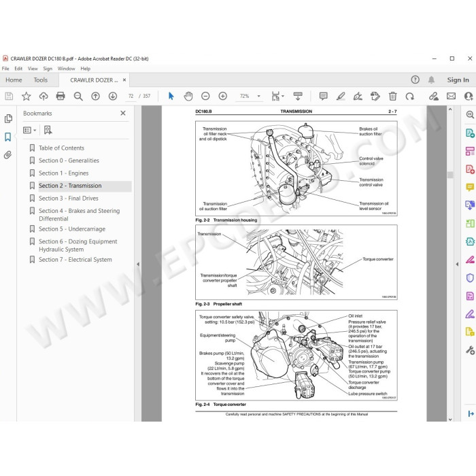This screenshot has height=476, width=476.
Task: Open the Sign document pen icon
Action: [358, 97]
